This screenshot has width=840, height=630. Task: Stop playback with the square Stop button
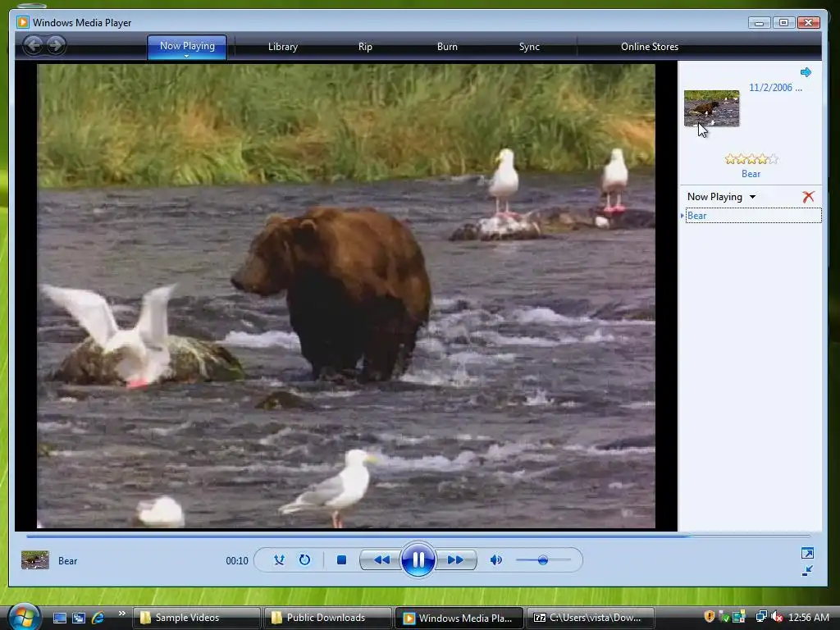pos(341,559)
